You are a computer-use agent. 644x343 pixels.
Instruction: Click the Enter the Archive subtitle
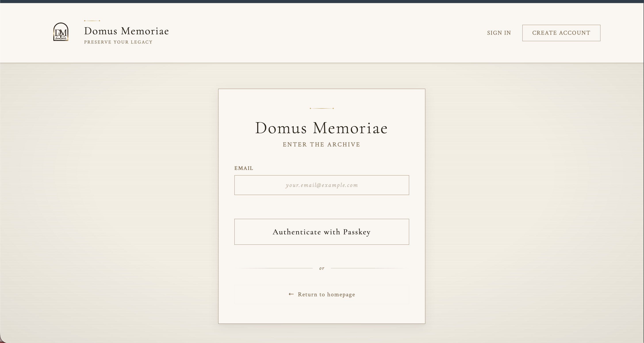pos(322,145)
